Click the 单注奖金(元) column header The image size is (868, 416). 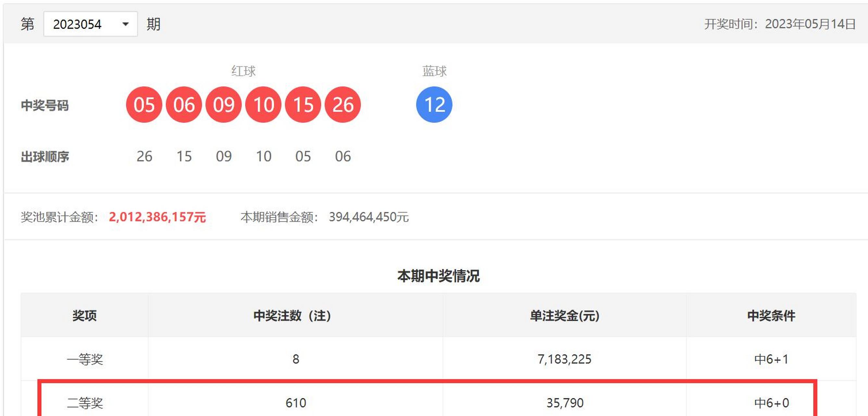click(564, 316)
